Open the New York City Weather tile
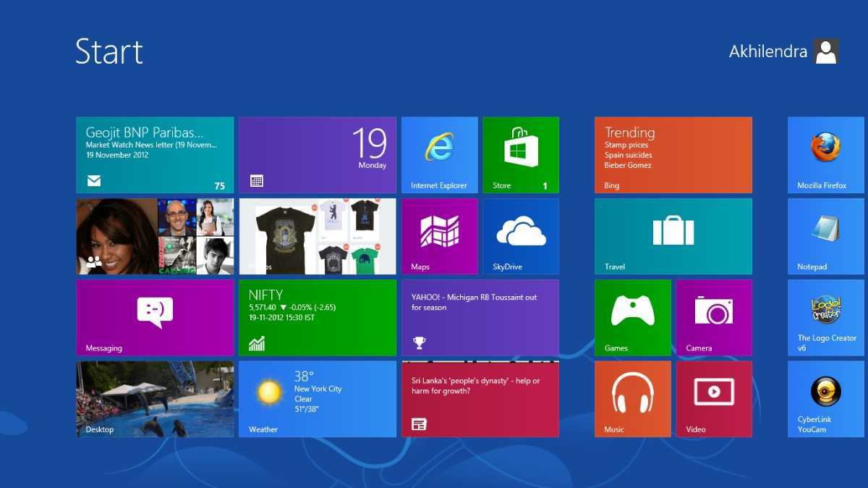 (x=317, y=398)
